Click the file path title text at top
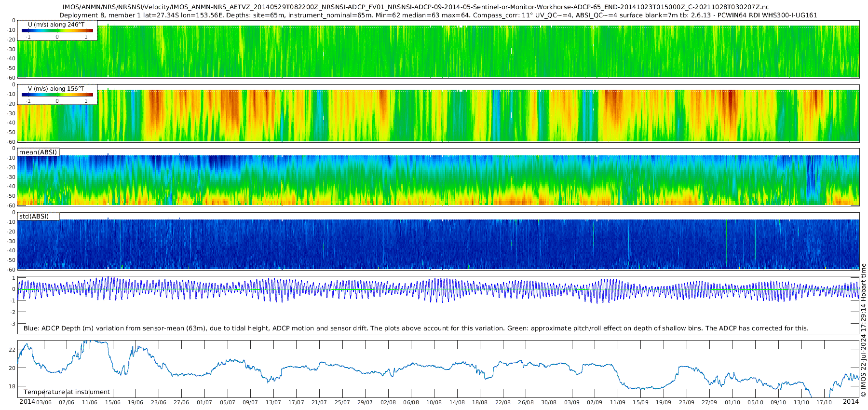Viewport: 868px width, 410px height. point(416,7)
